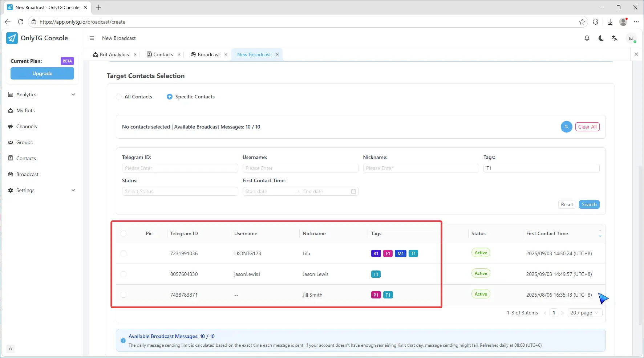The image size is (644, 358).
Task: Click the notification bell icon
Action: point(587,38)
